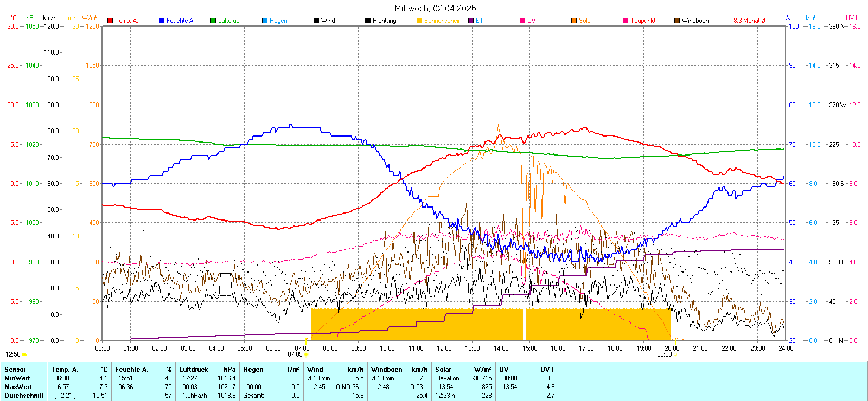This screenshot has height=401, width=868.
Task: Click the chart title Mittwoch, 02.04.2025
Action: 435,8
